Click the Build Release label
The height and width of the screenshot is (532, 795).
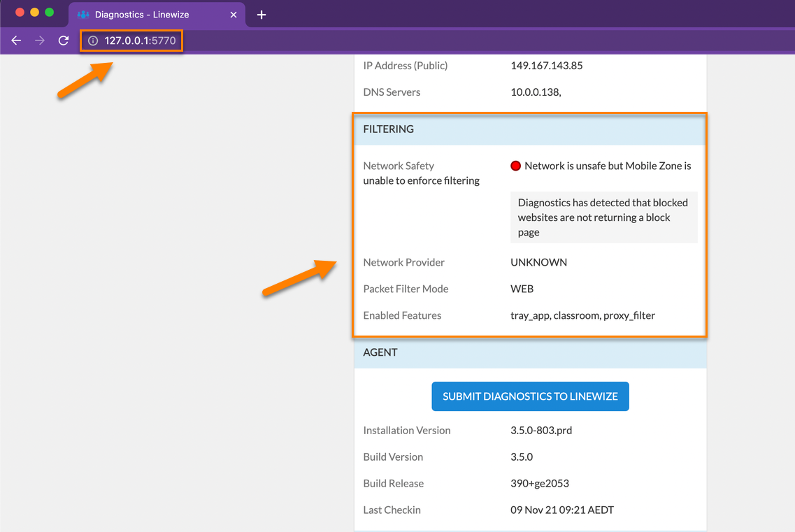tap(394, 483)
